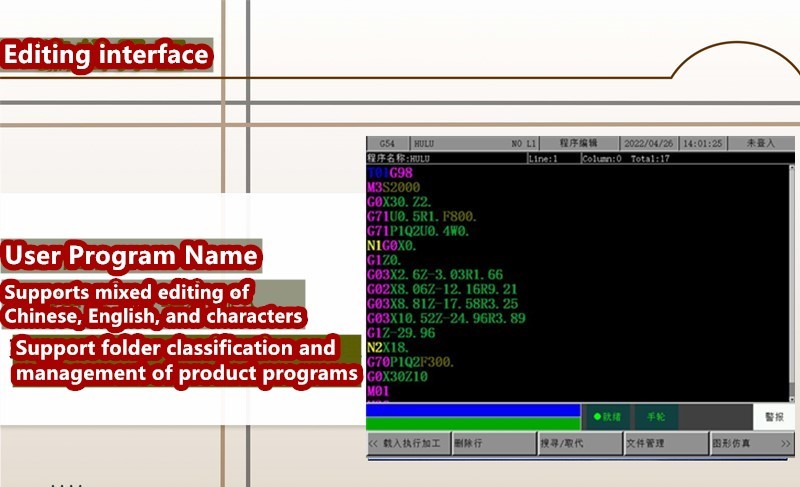Select code line M01
The image size is (800, 487).
(378, 391)
